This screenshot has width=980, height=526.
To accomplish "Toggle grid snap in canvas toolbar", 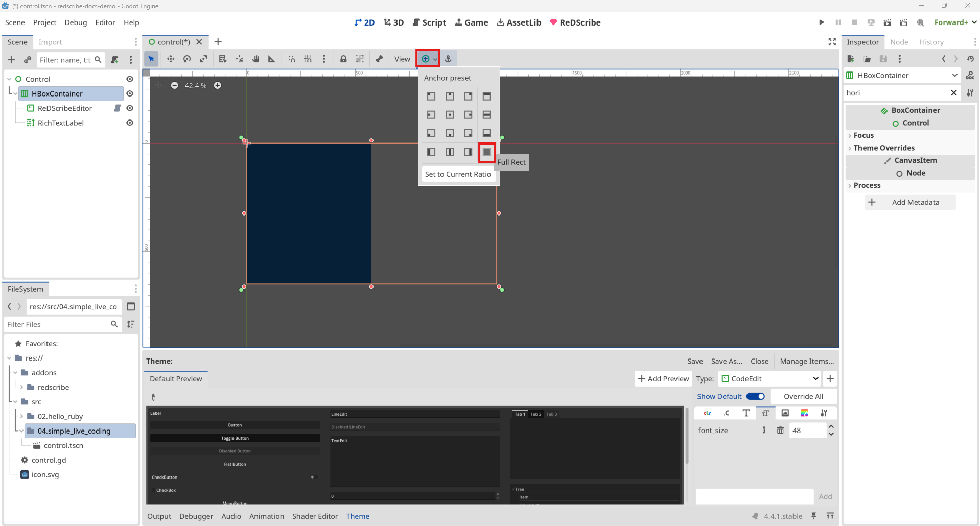I will (308, 59).
